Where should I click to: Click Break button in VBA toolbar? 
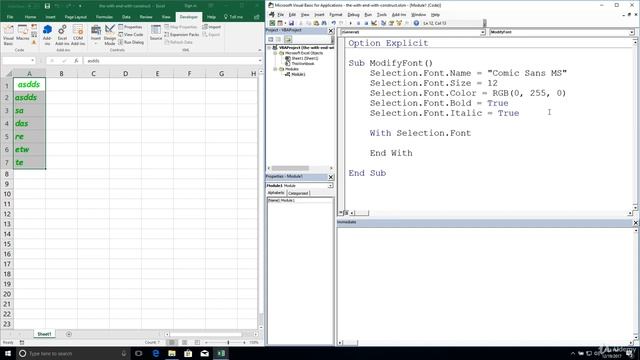(358, 23)
